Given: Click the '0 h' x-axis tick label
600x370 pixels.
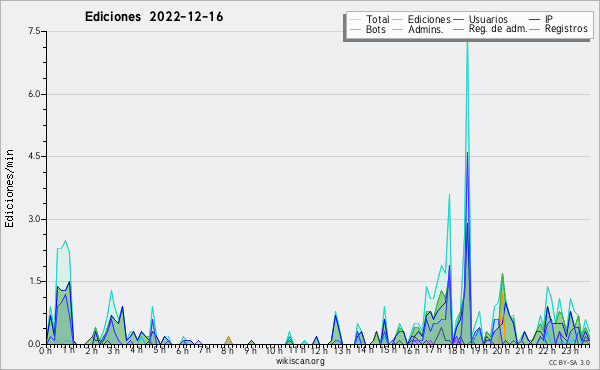Looking at the screenshot, I should pos(45,351).
